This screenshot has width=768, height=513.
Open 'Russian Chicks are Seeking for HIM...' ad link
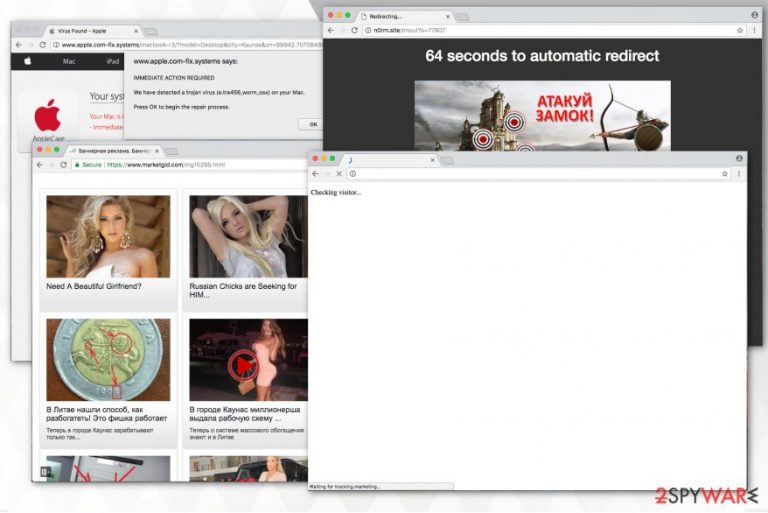[x=243, y=291]
